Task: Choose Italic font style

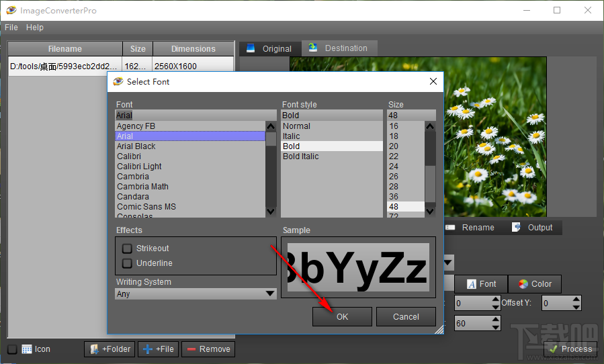Action: (332, 136)
